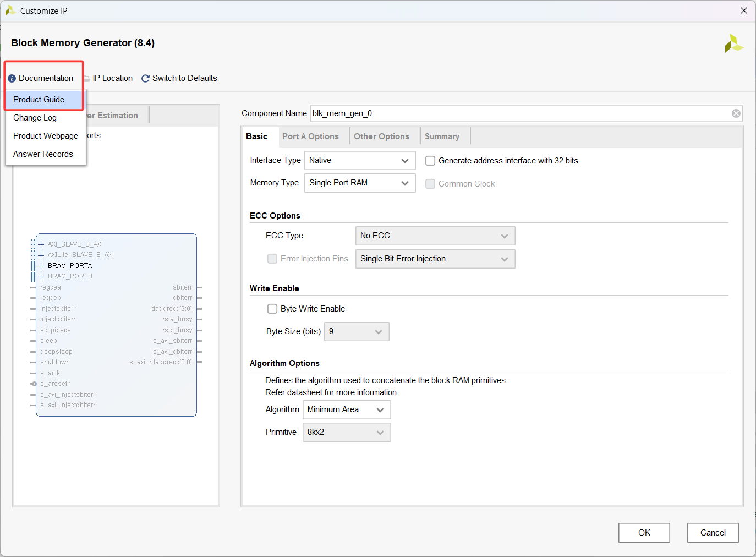Expand the BRAM_PORTB interface plus icon

point(41,277)
